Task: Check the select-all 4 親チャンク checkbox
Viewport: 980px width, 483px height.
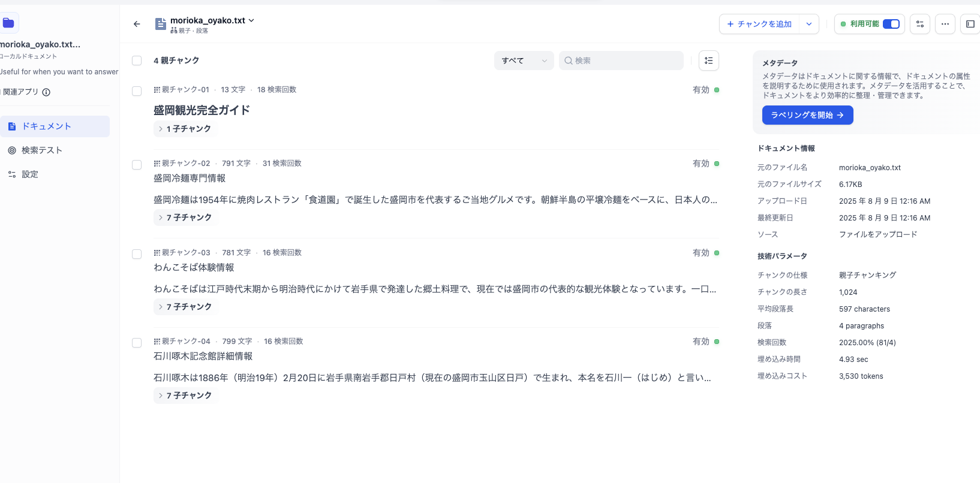Action: point(137,61)
